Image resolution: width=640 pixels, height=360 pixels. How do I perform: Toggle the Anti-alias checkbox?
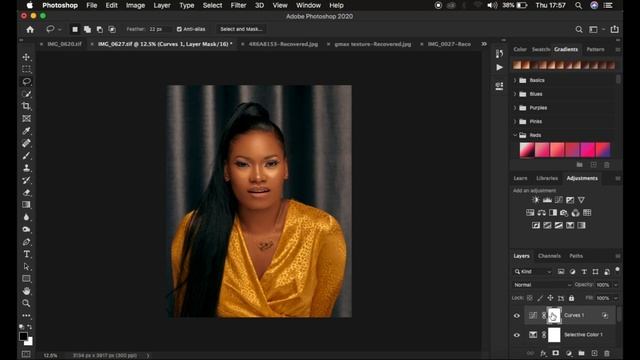pyautogui.click(x=179, y=29)
